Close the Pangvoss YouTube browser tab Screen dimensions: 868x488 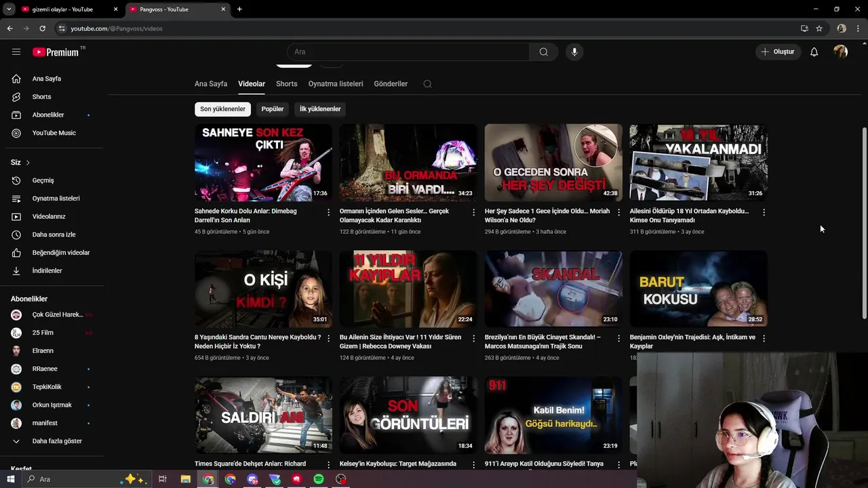[x=223, y=9]
